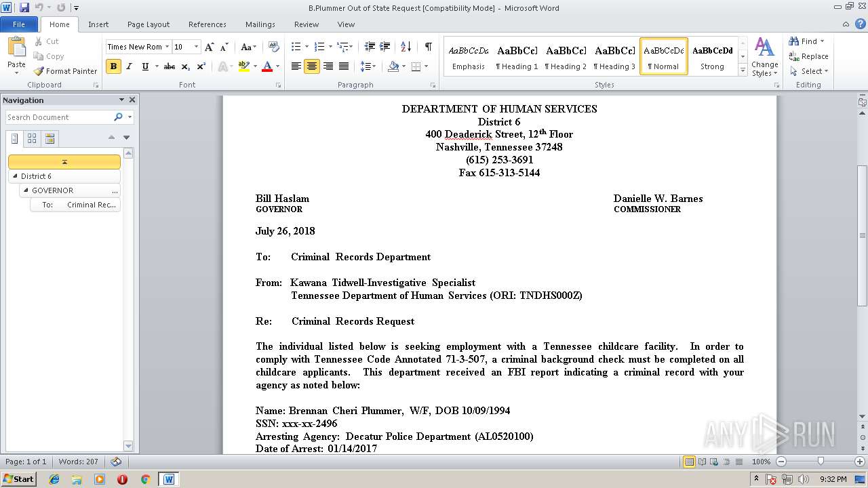Collapse GOVERNOR heading in Navigation tree

[x=26, y=190]
